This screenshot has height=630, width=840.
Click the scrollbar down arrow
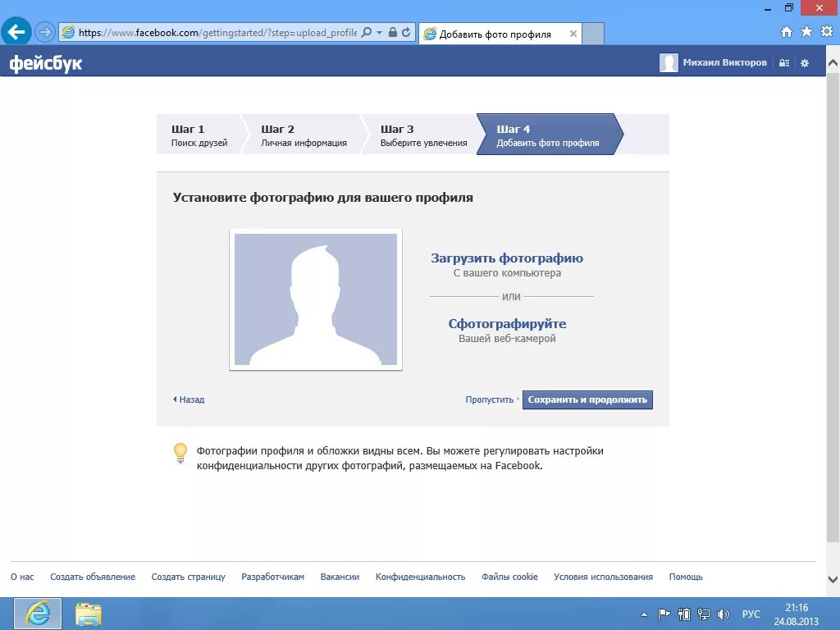[833, 579]
